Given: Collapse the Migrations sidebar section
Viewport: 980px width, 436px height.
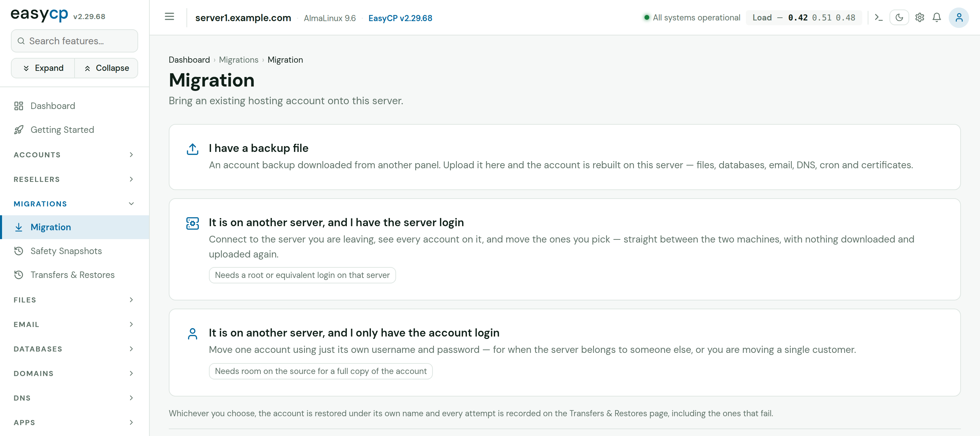Looking at the screenshot, I should 75,204.
